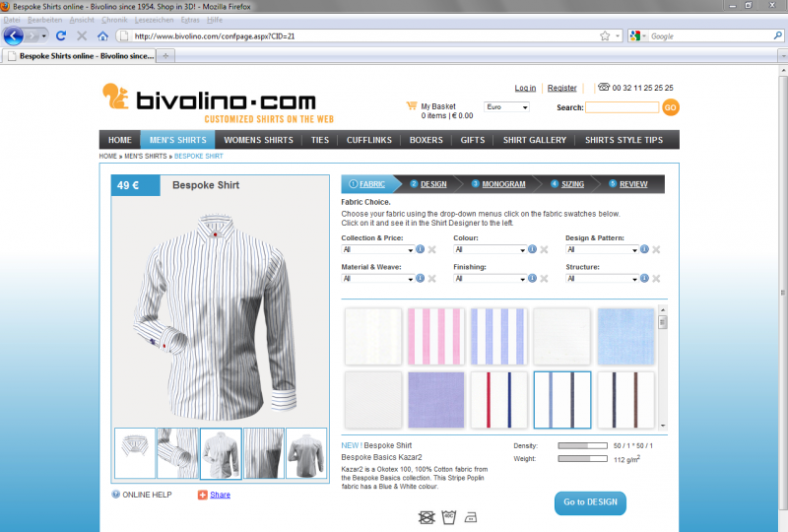Select the pink striped fabric swatch

point(435,336)
